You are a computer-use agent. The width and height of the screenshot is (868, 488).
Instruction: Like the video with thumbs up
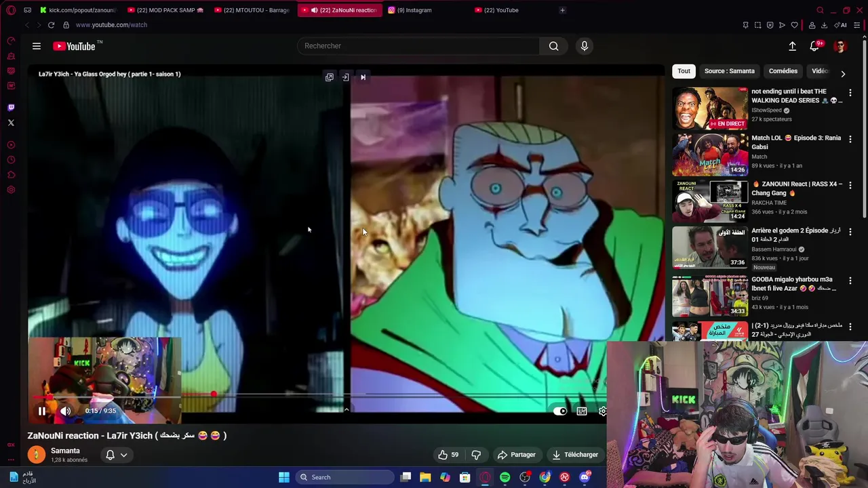coord(448,455)
